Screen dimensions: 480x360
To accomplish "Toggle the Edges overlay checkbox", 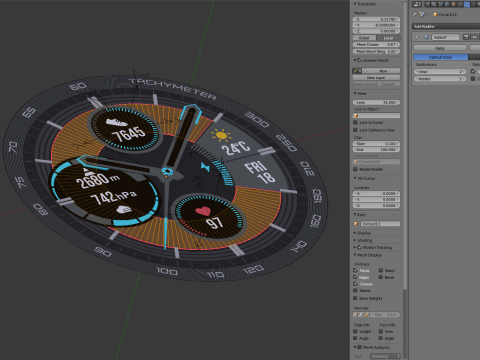I will point(355,277).
